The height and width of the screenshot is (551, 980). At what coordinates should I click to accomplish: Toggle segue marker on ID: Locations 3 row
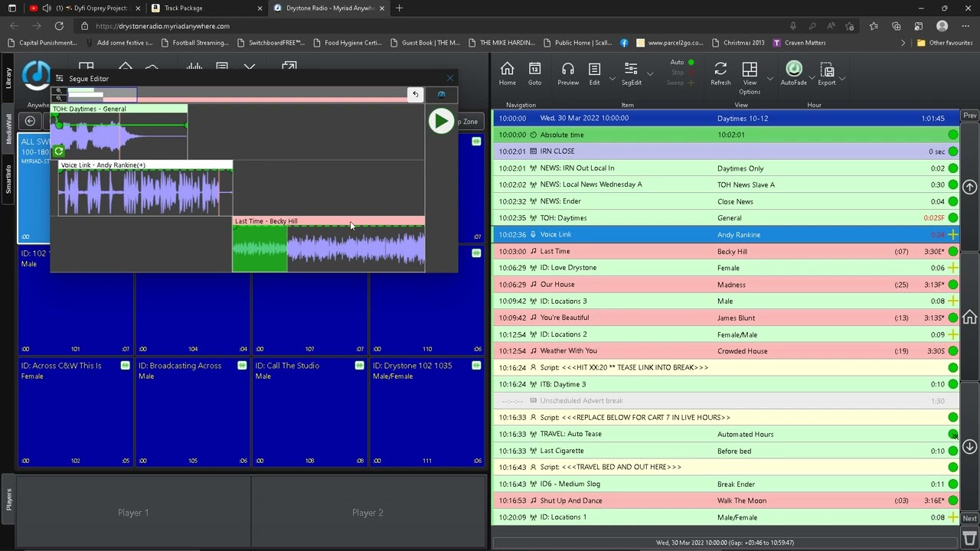(x=952, y=301)
